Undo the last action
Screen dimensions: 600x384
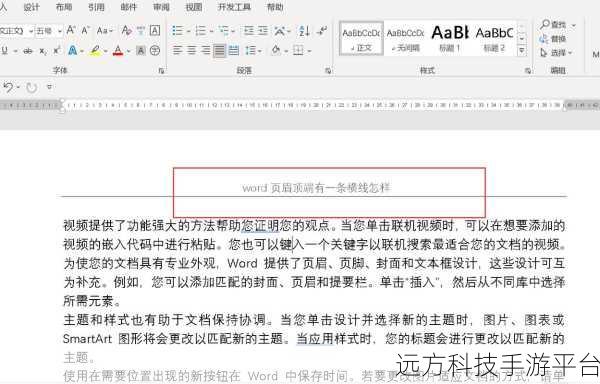pyautogui.click(x=8, y=88)
